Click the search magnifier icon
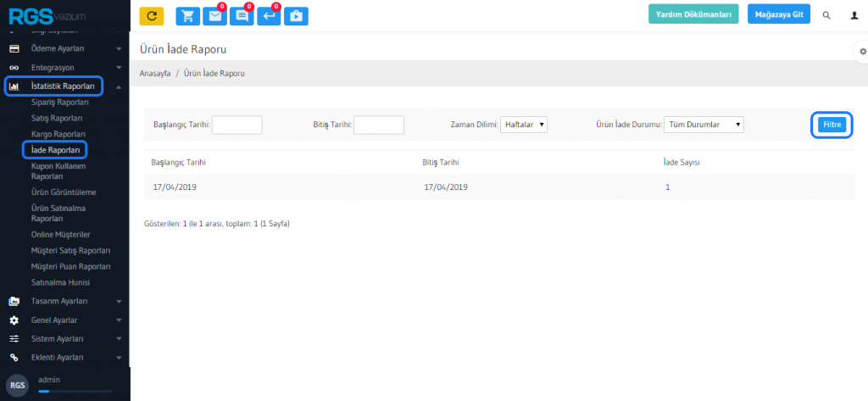Image resolution: width=868 pixels, height=401 pixels. point(826,15)
